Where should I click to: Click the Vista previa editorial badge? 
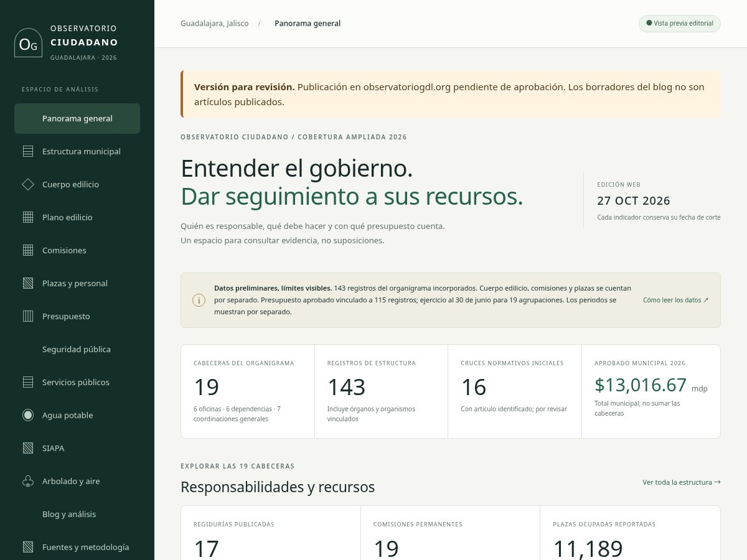click(680, 24)
